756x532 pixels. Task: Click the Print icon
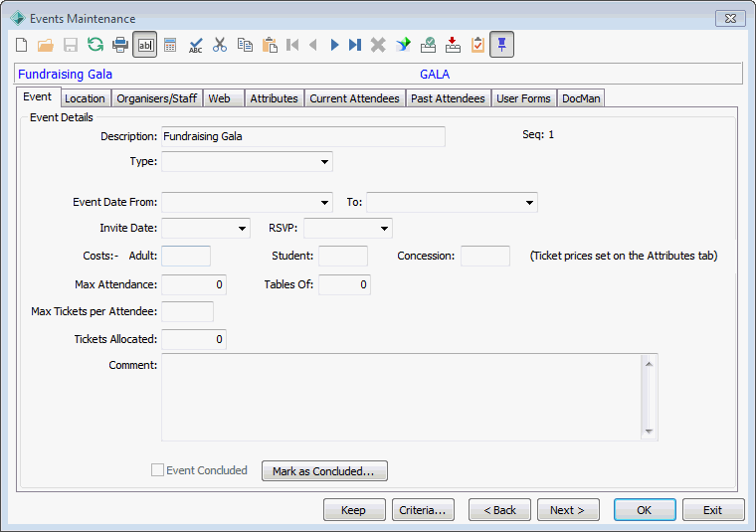click(x=120, y=45)
